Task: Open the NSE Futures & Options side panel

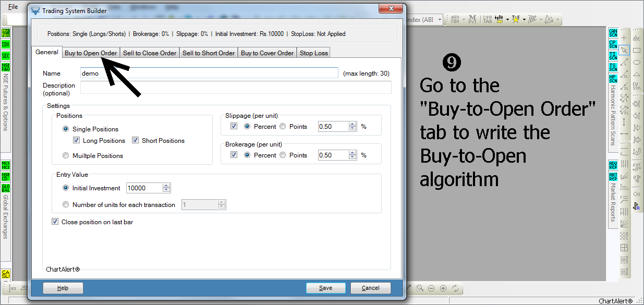Action: click(6, 101)
